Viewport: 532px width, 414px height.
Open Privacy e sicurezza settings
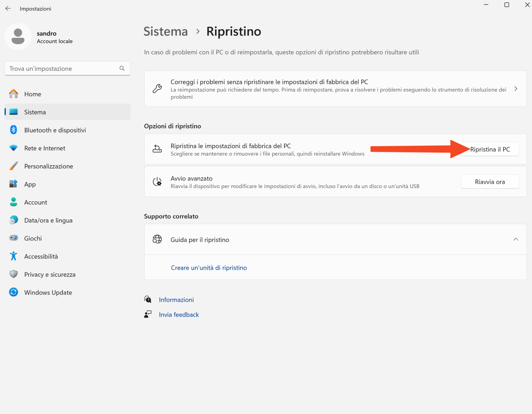tap(67, 274)
